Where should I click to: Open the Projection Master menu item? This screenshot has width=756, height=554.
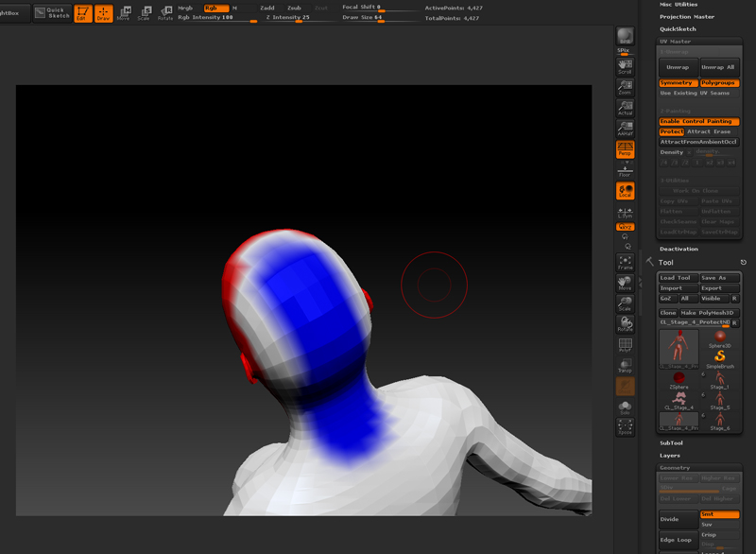coord(687,16)
